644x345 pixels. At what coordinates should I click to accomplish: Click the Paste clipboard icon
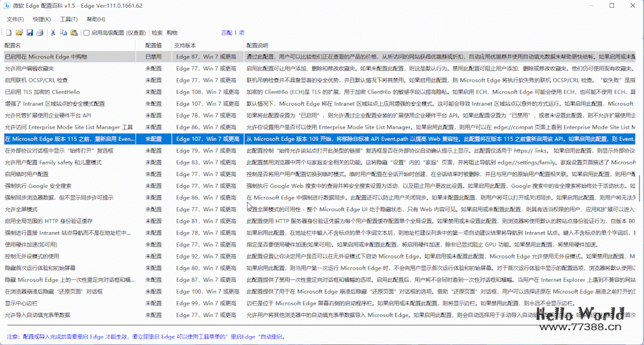(73, 33)
